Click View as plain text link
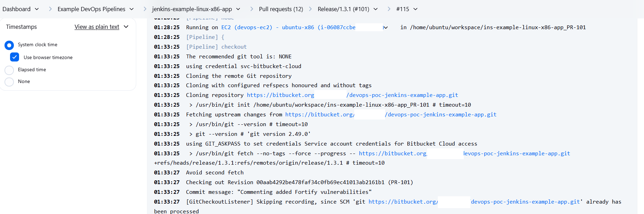Image resolution: width=644 pixels, height=214 pixels. pyautogui.click(x=97, y=27)
